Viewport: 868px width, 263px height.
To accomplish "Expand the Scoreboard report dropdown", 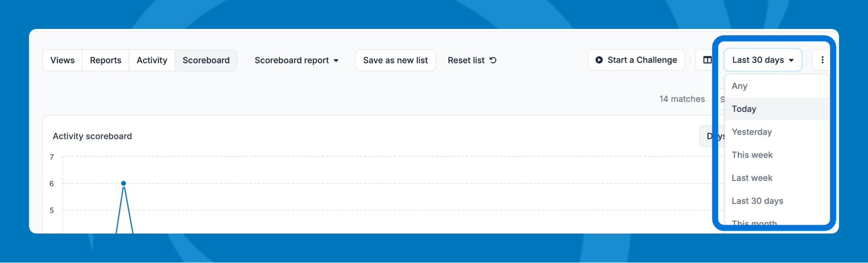I will 297,61.
